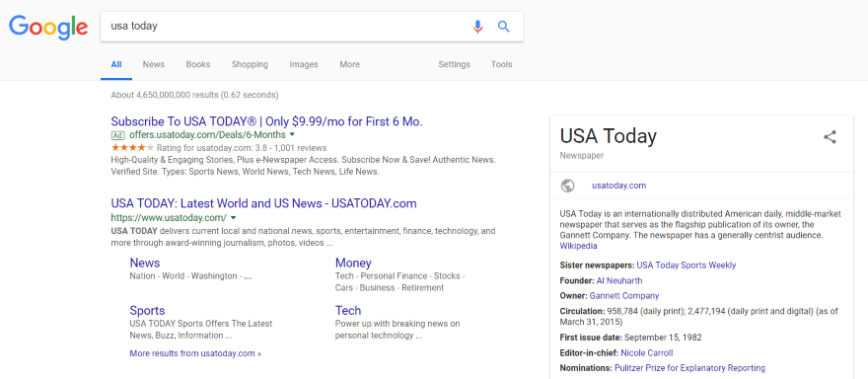
Task: Click the globe icon beside usatoday.com
Action: 567,186
